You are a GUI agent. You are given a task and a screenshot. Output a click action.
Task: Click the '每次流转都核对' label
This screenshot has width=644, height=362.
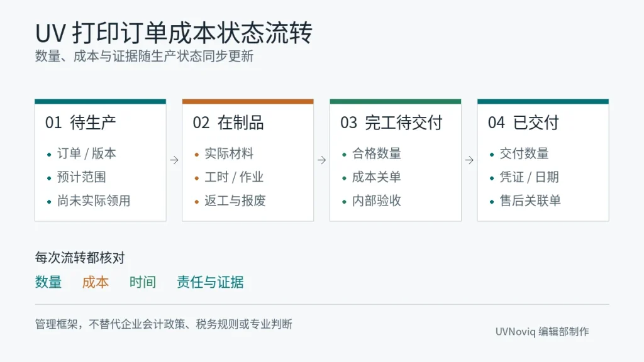(x=80, y=258)
